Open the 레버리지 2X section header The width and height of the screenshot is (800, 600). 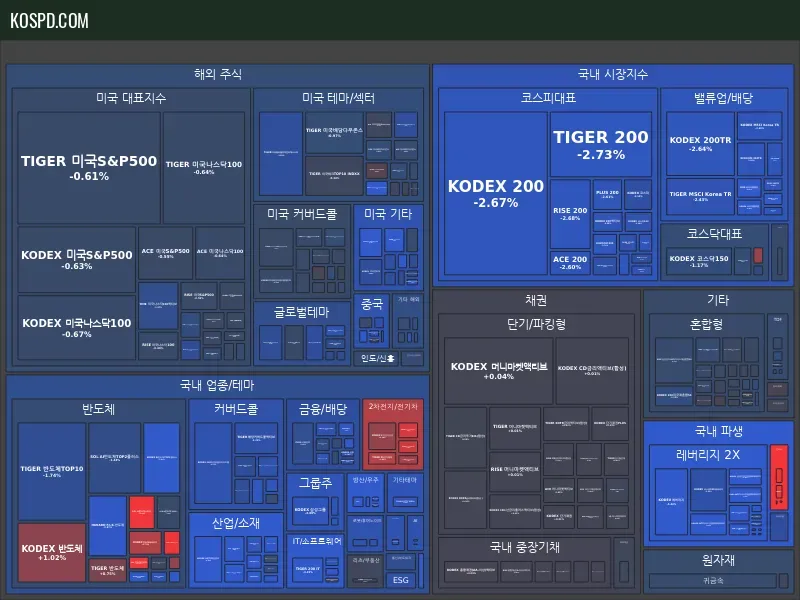708,455
